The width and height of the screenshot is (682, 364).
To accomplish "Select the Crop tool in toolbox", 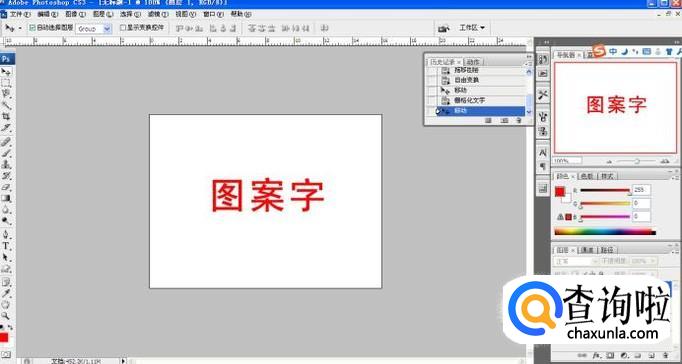I will [x=6, y=117].
